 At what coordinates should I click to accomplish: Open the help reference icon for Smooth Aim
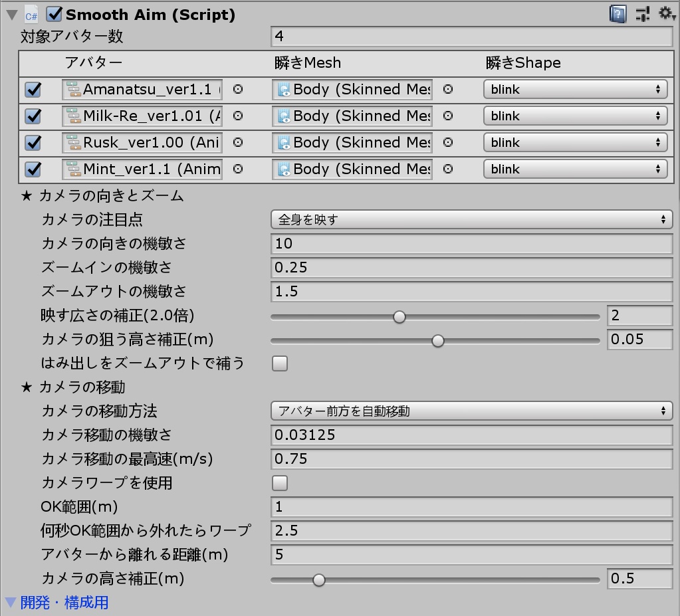(617, 13)
